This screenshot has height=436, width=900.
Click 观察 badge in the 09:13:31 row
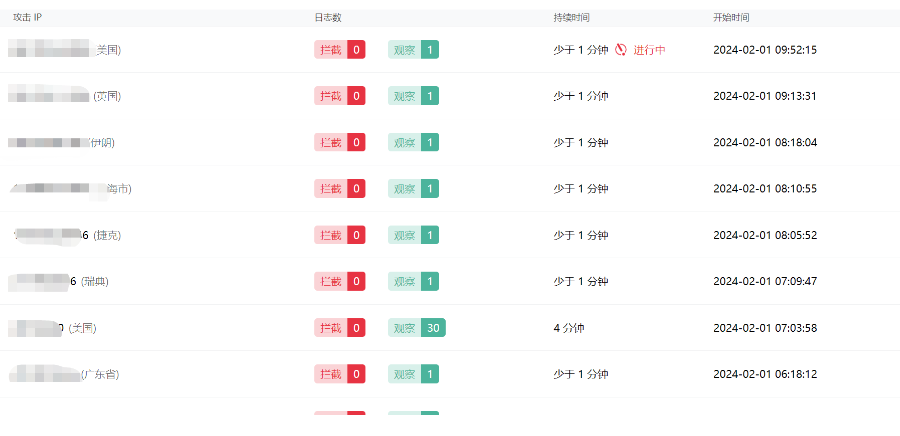tap(413, 96)
